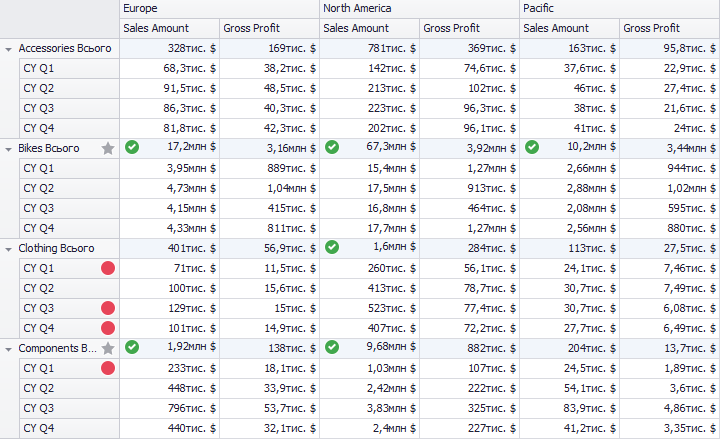This screenshot has width=721, height=440.
Task: Click red circle on Clothing CY Q3 row
Action: pos(108,308)
